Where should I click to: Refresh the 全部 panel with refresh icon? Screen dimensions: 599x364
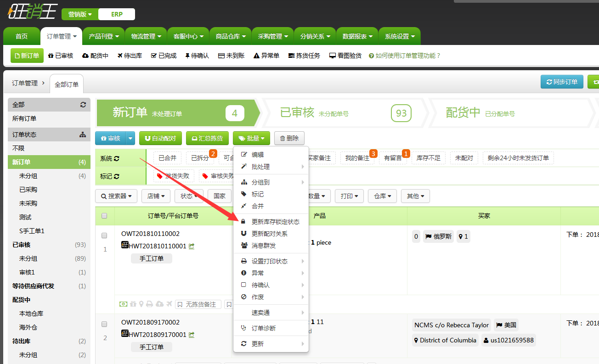pos(83,105)
